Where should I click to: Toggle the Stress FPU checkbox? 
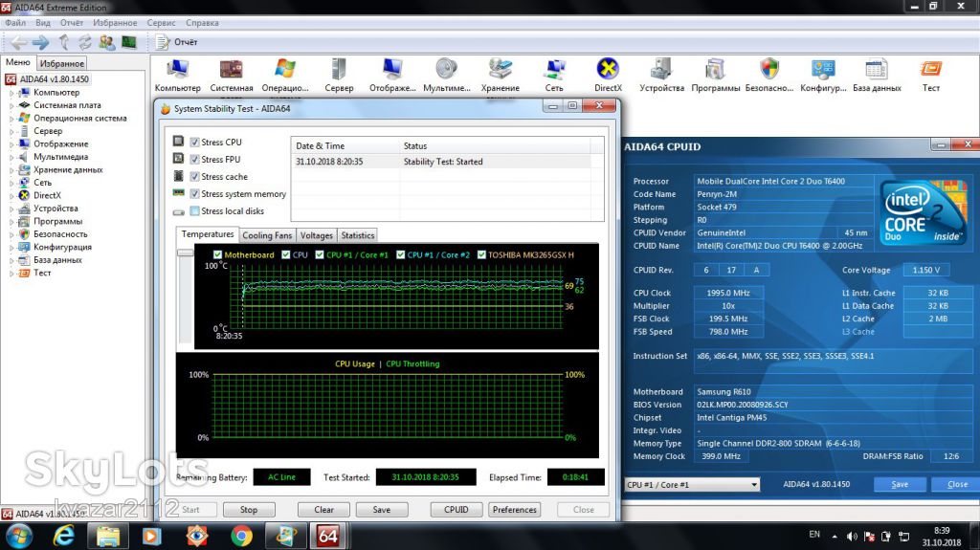pyautogui.click(x=194, y=160)
